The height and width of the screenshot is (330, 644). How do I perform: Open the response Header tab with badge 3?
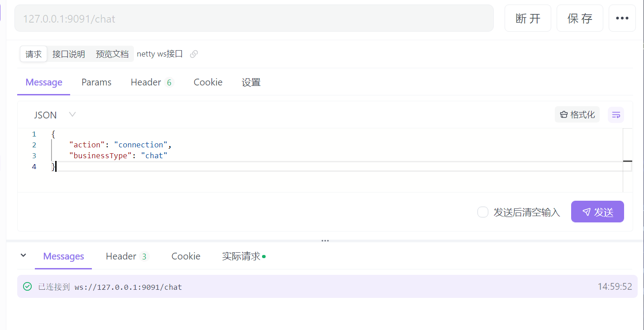click(127, 256)
